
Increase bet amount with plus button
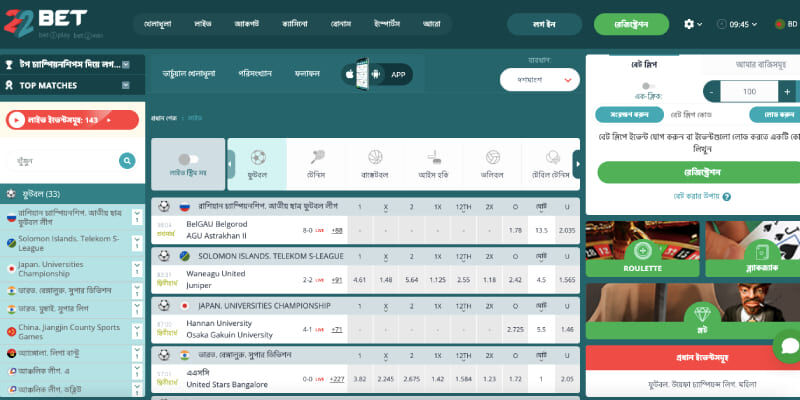[786, 91]
